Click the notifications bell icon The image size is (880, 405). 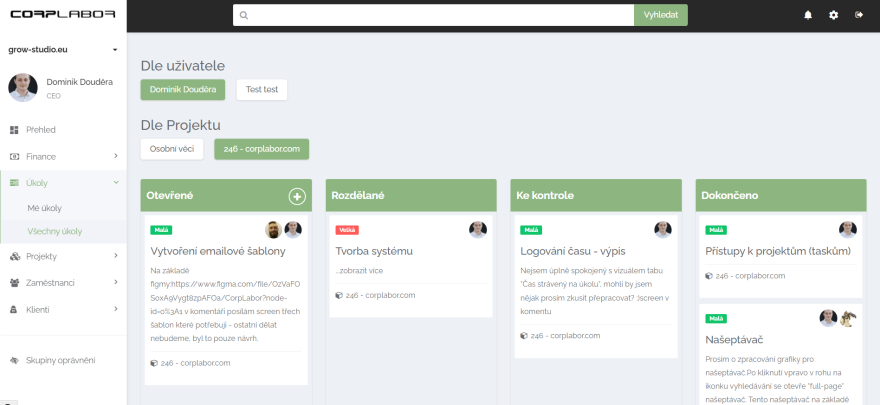[808, 15]
